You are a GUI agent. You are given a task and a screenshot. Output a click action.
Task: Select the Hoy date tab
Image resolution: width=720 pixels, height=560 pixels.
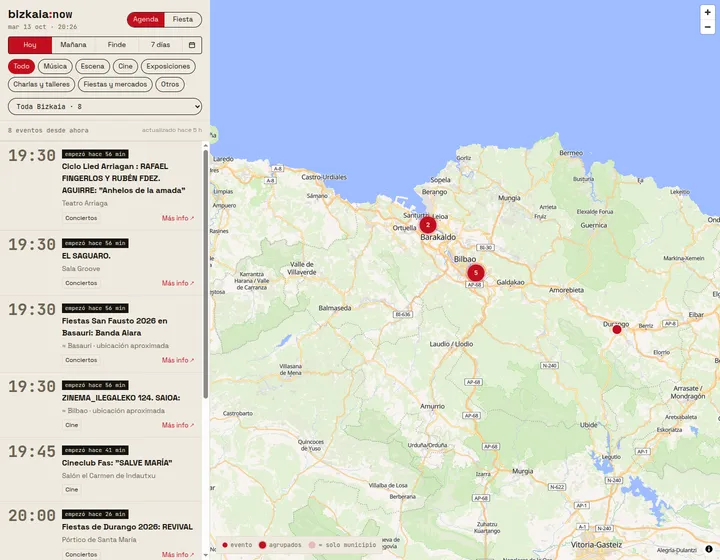tap(30, 45)
